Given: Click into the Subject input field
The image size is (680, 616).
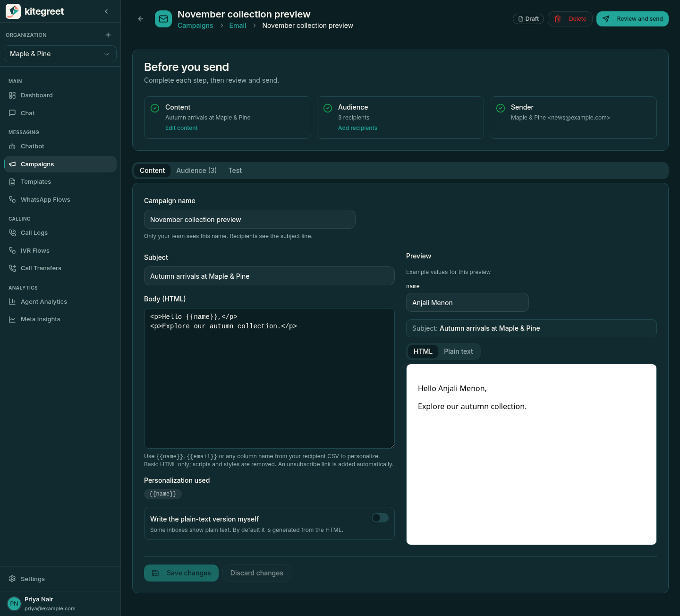Looking at the screenshot, I should (x=269, y=276).
